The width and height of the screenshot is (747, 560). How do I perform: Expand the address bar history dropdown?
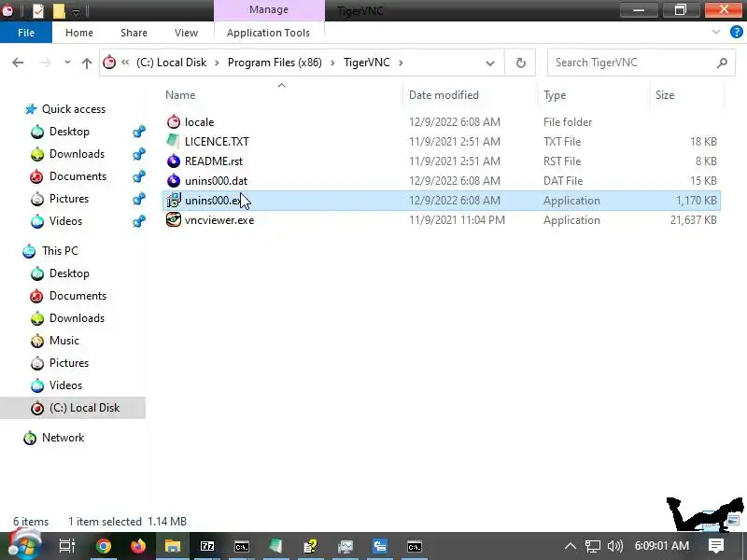coord(489,63)
